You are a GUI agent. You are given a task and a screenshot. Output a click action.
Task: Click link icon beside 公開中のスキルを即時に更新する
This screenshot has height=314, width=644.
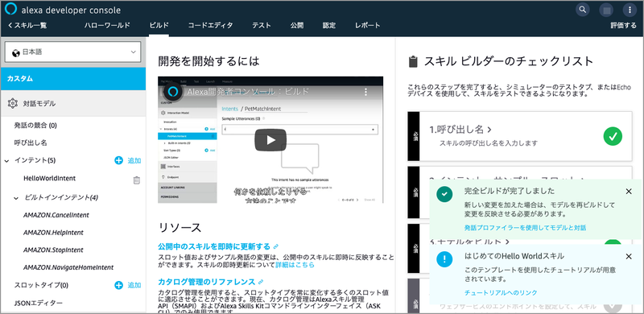coord(276,246)
